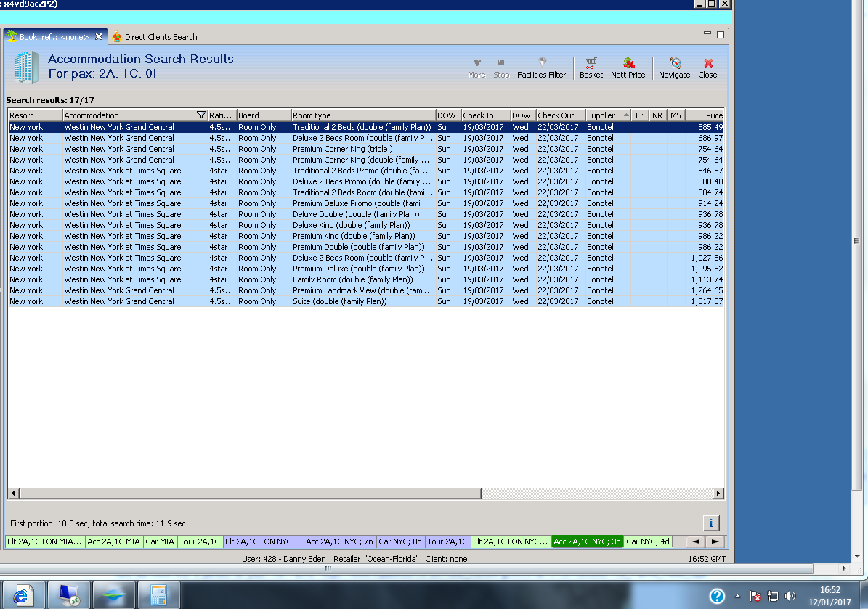Sort by the Price column header
868x609 pixels.
coord(705,115)
